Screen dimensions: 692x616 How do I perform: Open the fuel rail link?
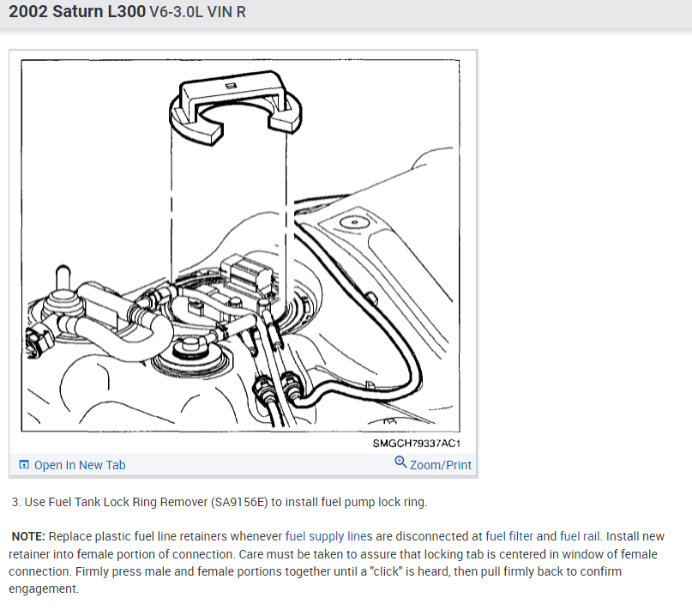[x=580, y=536]
